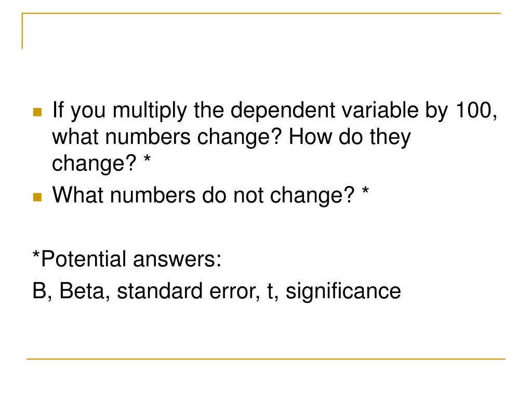Click the gold bullet before "If you multiply"

(x=37, y=112)
